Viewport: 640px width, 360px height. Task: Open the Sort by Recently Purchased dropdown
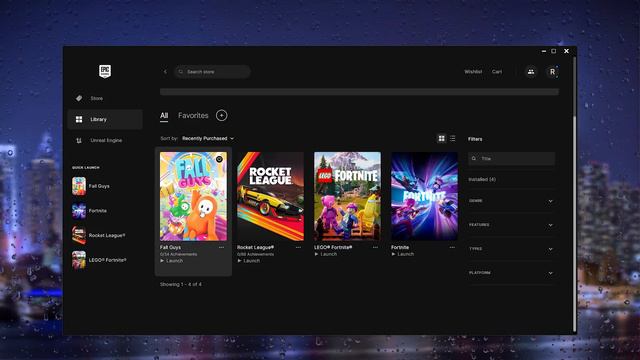pyautogui.click(x=208, y=138)
